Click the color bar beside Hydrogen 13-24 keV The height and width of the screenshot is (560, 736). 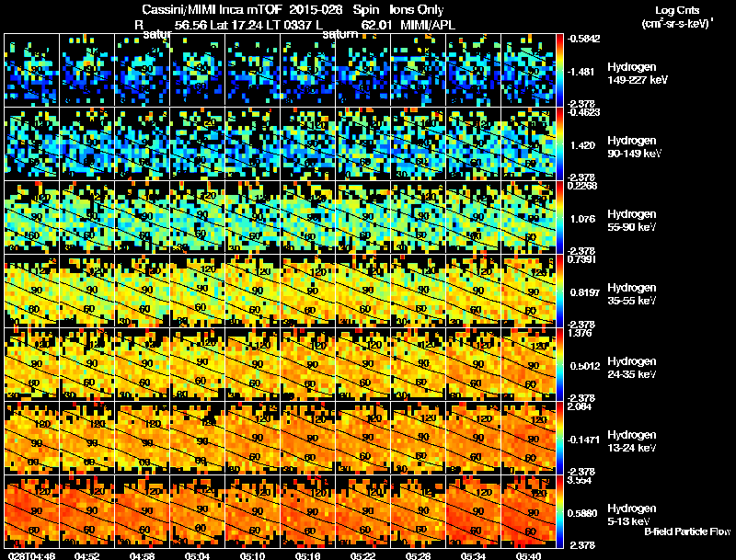point(559,438)
